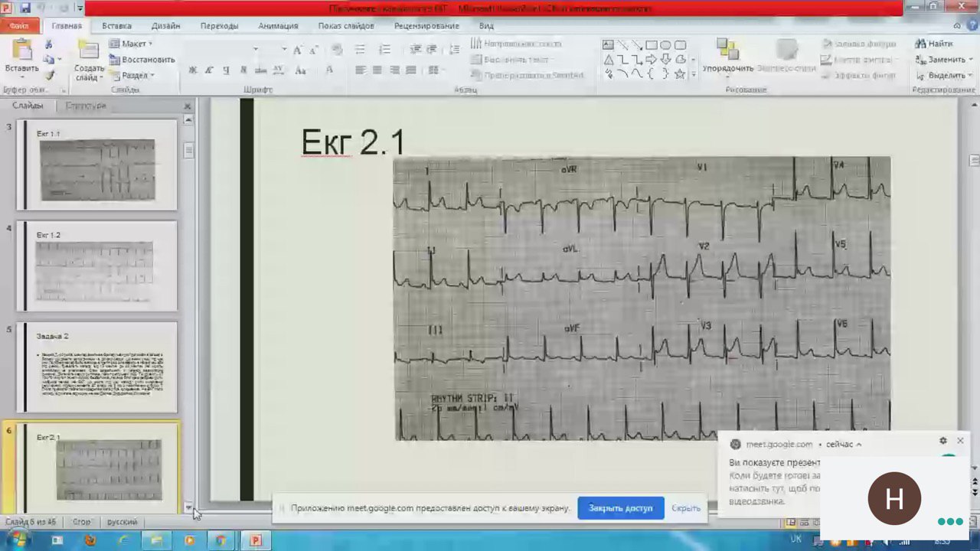Click the Скрыть link in sharing bar
The width and height of the screenshot is (980, 551).
(686, 508)
